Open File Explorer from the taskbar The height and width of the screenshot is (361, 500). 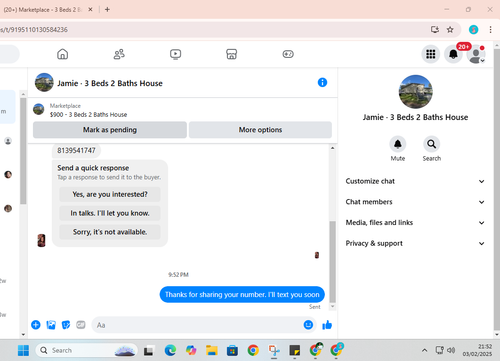tap(212, 350)
